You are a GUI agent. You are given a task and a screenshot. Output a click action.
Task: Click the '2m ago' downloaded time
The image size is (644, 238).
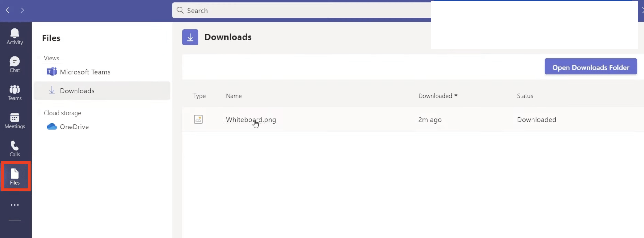click(430, 120)
